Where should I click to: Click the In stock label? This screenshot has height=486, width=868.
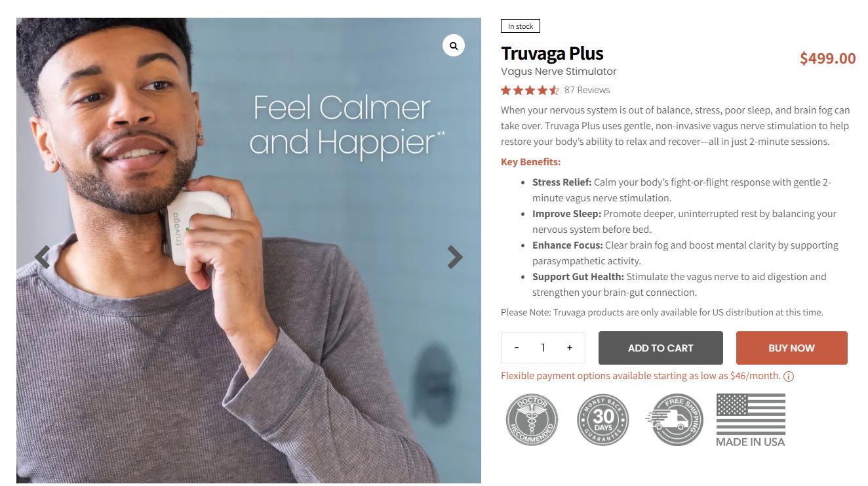521,26
